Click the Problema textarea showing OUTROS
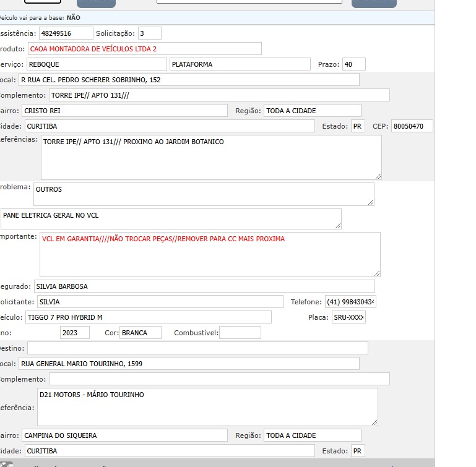This screenshot has height=467, width=476. point(204,194)
